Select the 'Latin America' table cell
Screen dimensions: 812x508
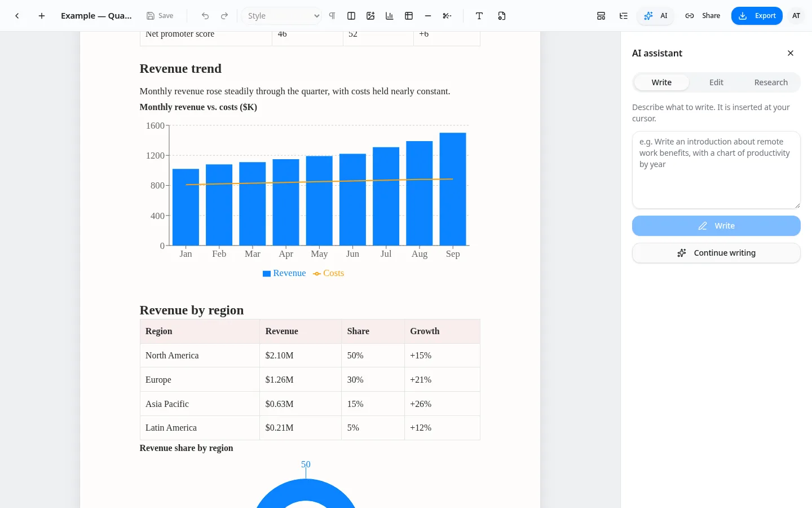pyautogui.click(x=200, y=428)
